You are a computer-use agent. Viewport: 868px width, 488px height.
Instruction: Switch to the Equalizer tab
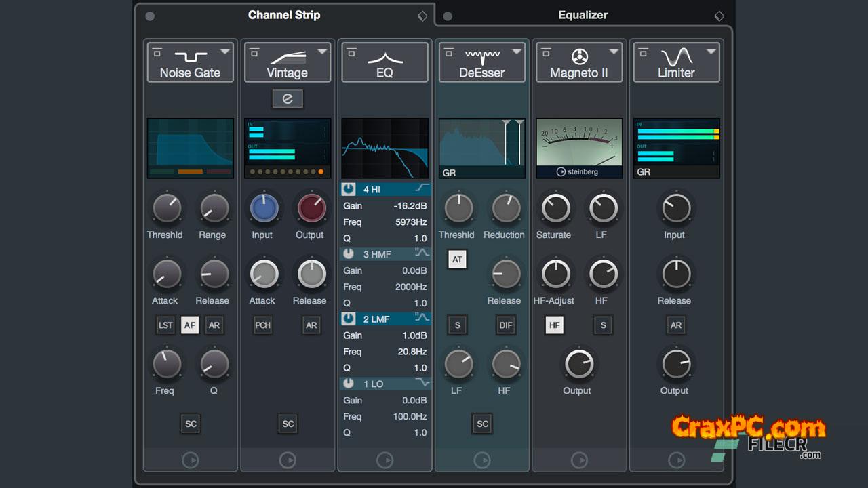583,15
